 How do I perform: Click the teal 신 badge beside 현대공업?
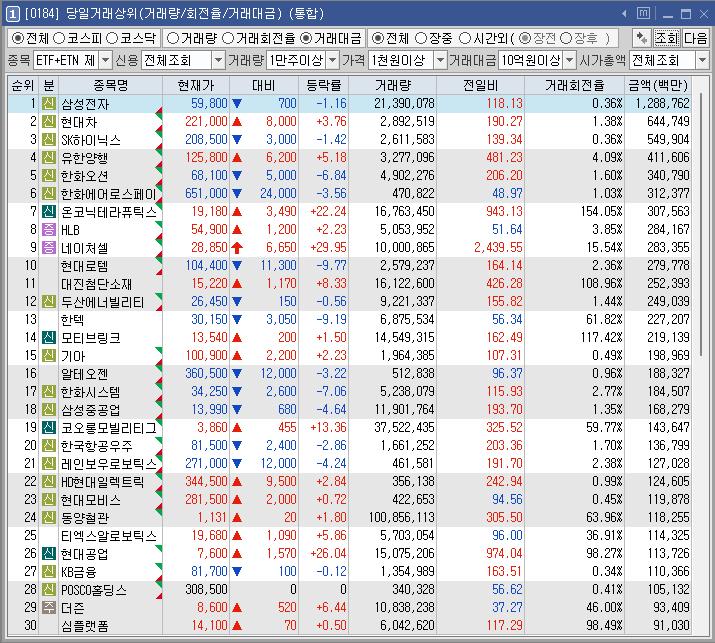48,554
